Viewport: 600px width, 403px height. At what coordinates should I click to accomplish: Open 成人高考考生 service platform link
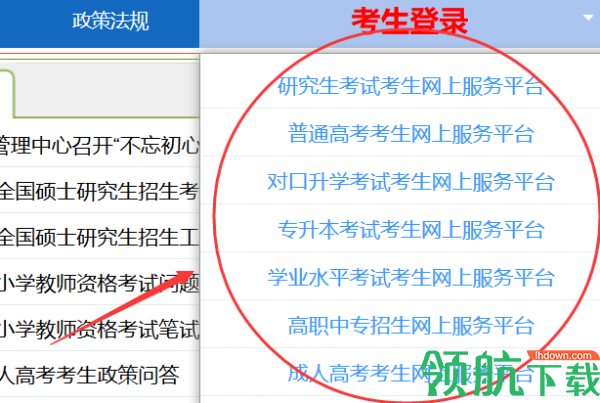pyautogui.click(x=411, y=374)
